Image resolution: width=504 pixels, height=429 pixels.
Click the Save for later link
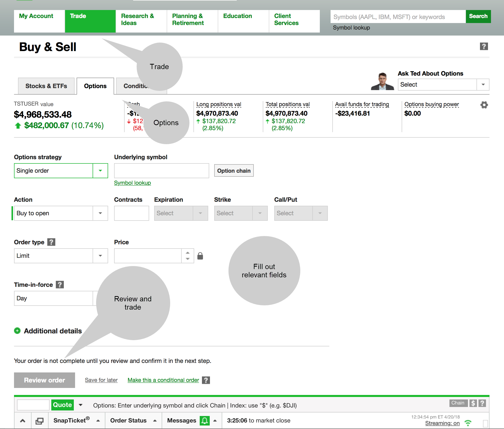[101, 380]
